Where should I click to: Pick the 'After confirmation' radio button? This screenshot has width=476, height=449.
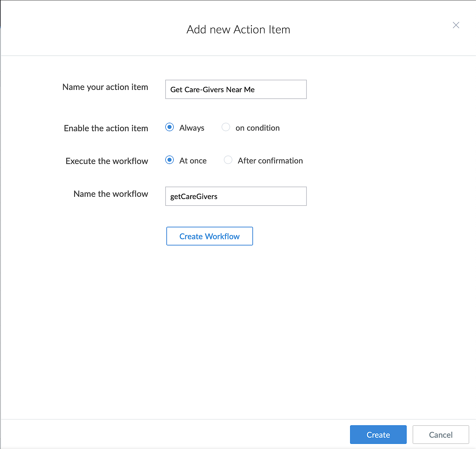228,160
